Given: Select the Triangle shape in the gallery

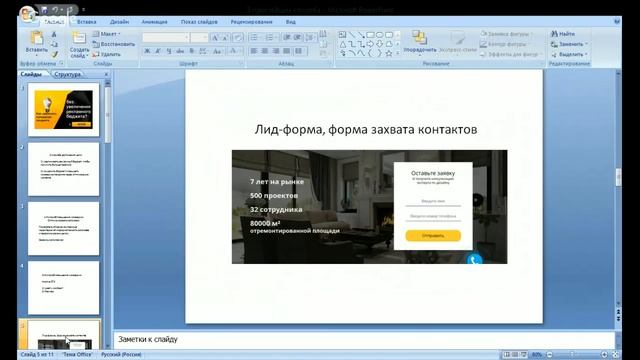Looking at the screenshot, I should tap(342, 44).
